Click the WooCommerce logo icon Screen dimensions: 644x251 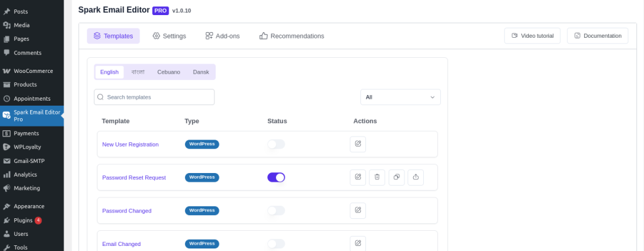[6, 70]
